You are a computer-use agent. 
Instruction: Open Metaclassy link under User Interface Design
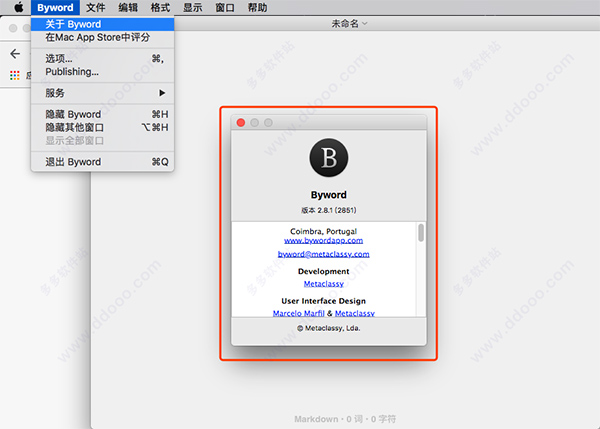click(355, 313)
